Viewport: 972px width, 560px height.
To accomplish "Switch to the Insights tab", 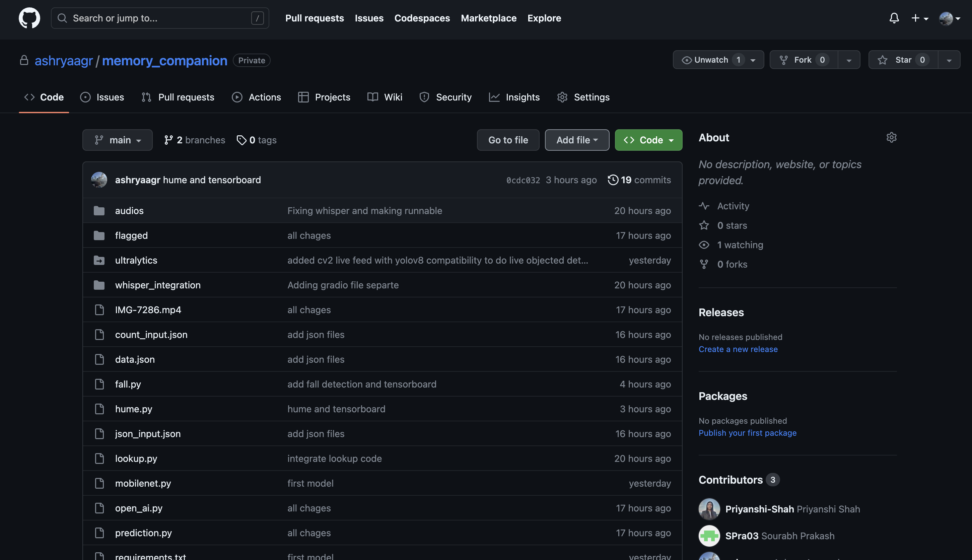I will [x=514, y=97].
